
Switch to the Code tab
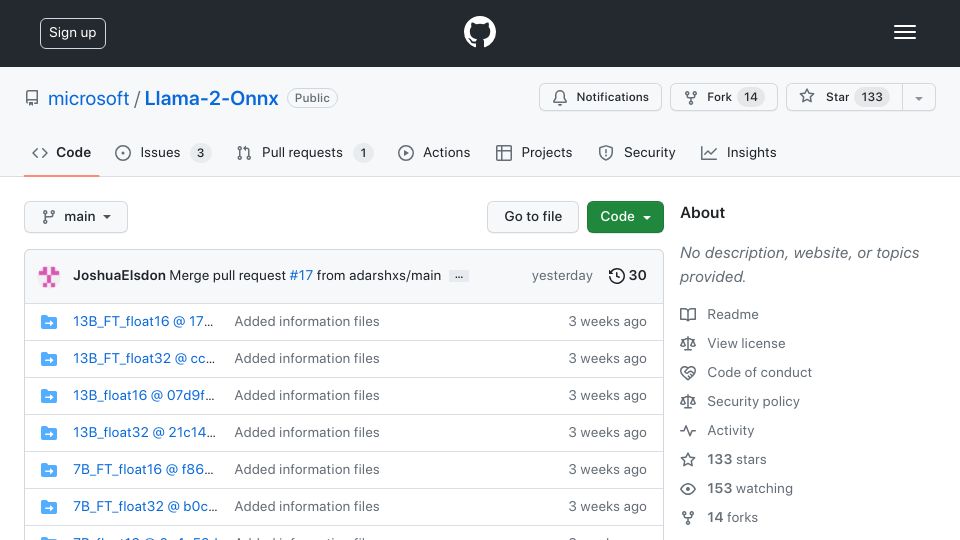61,152
